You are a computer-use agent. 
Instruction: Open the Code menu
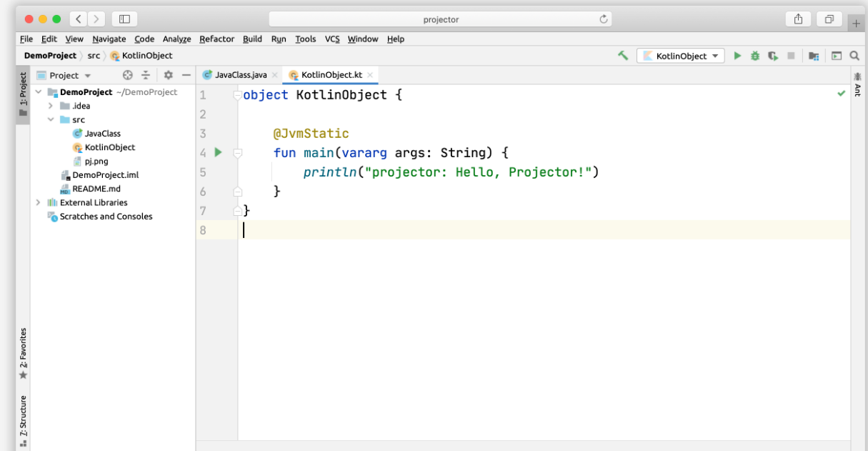pyautogui.click(x=144, y=39)
